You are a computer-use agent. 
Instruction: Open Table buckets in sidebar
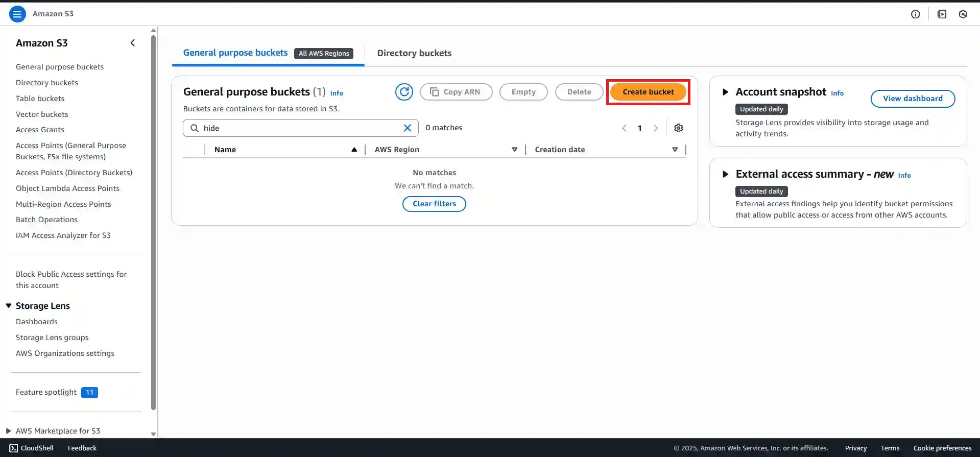click(x=40, y=99)
